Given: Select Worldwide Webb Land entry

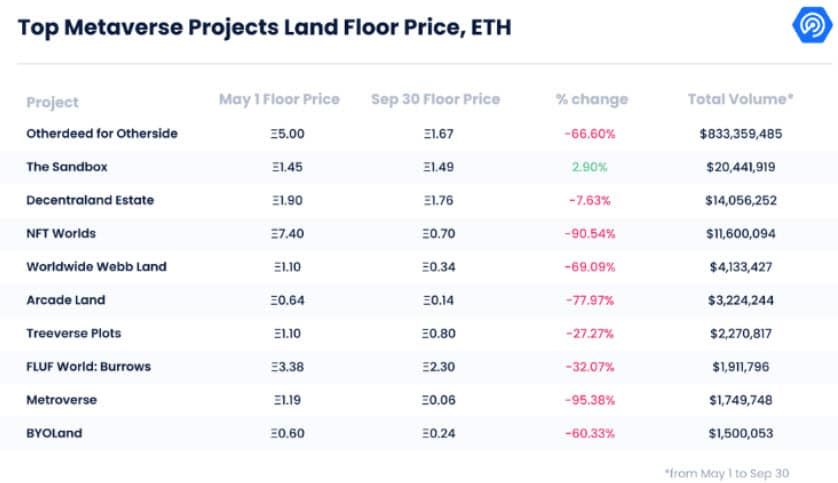Looking at the screenshot, I should [x=97, y=267].
